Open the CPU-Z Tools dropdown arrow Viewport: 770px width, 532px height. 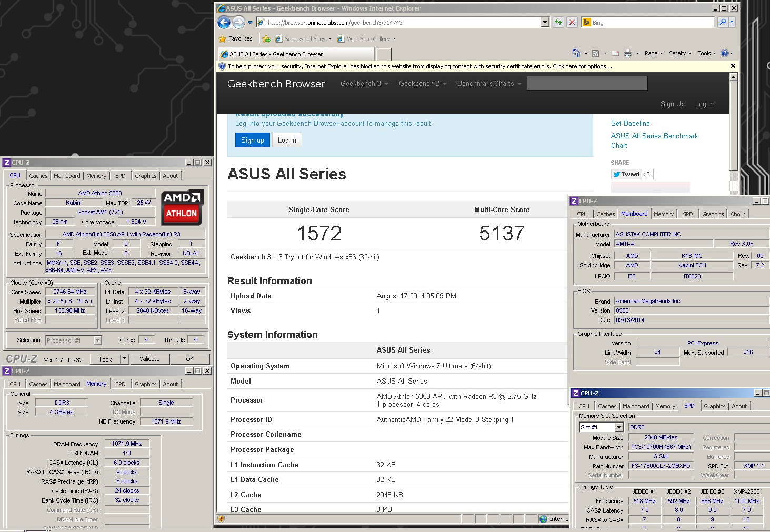click(125, 359)
